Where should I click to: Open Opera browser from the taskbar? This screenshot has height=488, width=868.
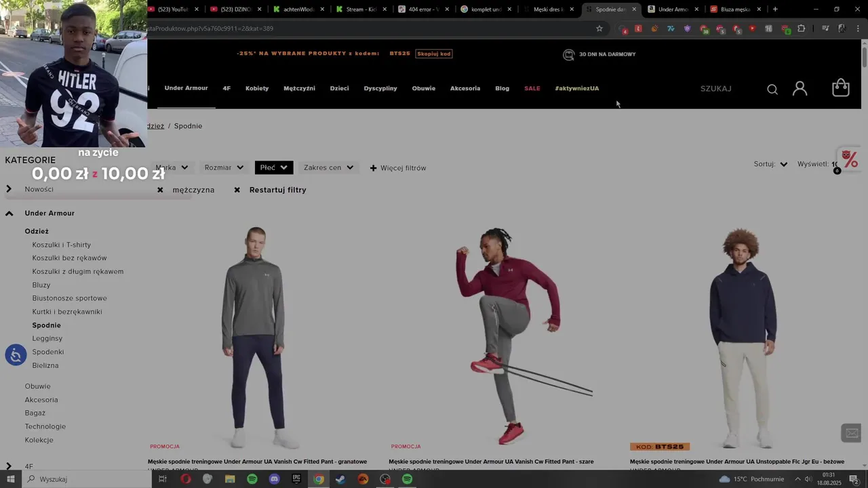[186, 479]
